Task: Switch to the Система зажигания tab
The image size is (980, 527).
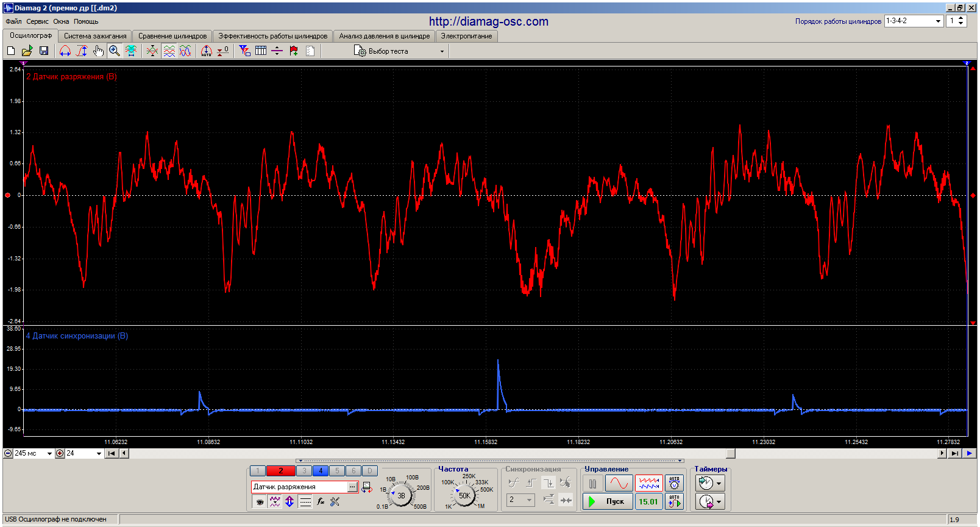Action: [95, 36]
